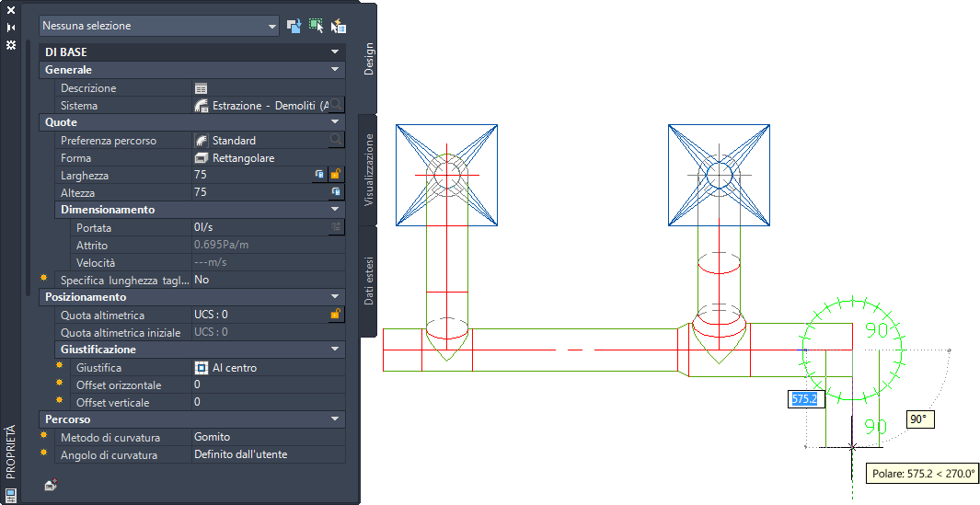Click magnifier button in Sistema row

[x=336, y=105]
